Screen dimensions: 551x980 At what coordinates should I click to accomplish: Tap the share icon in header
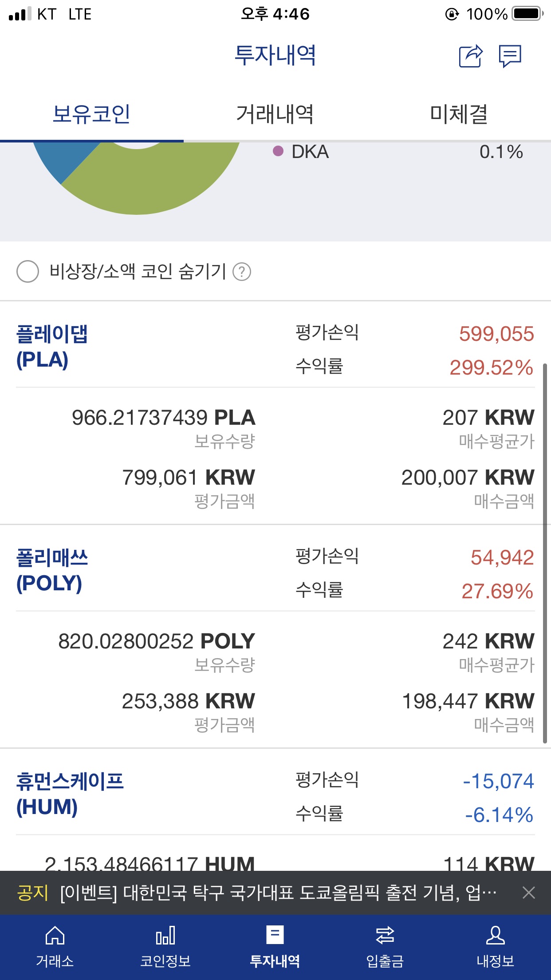point(470,56)
